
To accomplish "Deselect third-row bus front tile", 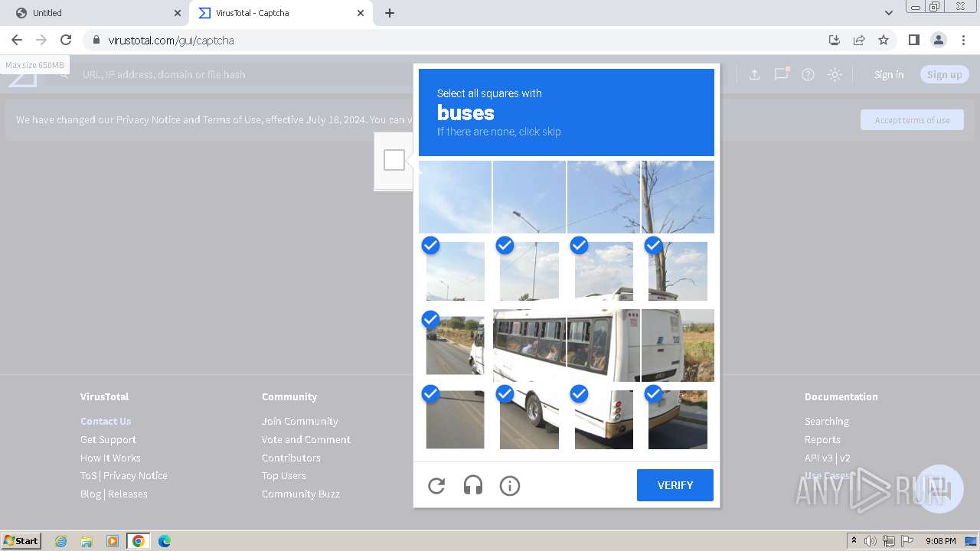I will pyautogui.click(x=455, y=345).
